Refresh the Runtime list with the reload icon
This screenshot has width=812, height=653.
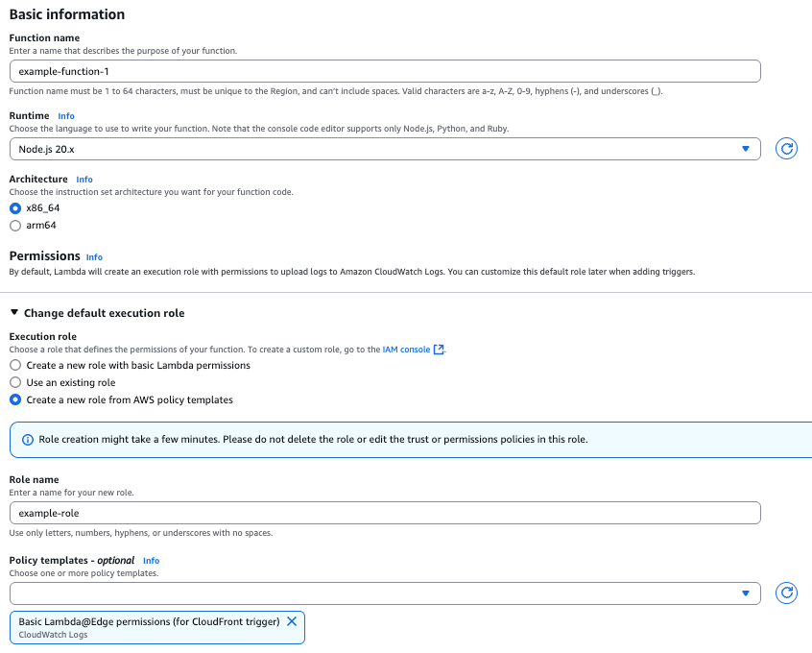click(x=786, y=149)
